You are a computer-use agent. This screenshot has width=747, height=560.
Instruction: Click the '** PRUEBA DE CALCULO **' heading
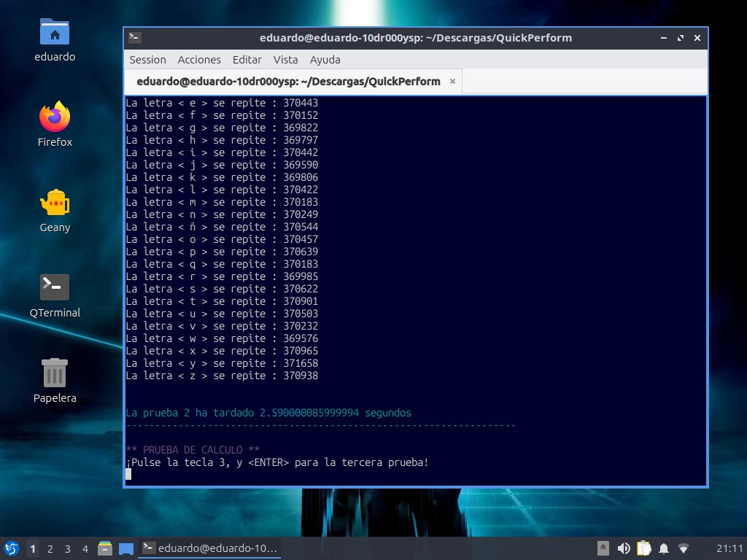193,450
